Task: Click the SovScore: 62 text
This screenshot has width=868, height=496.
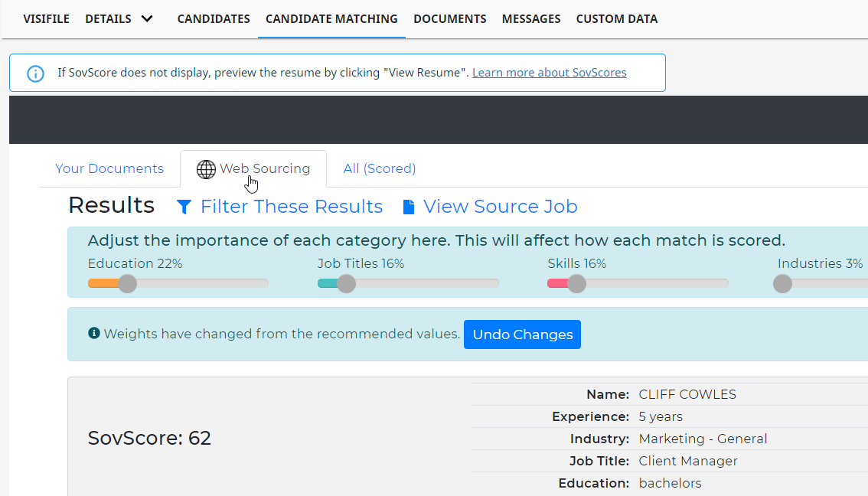Action: pyautogui.click(x=149, y=438)
